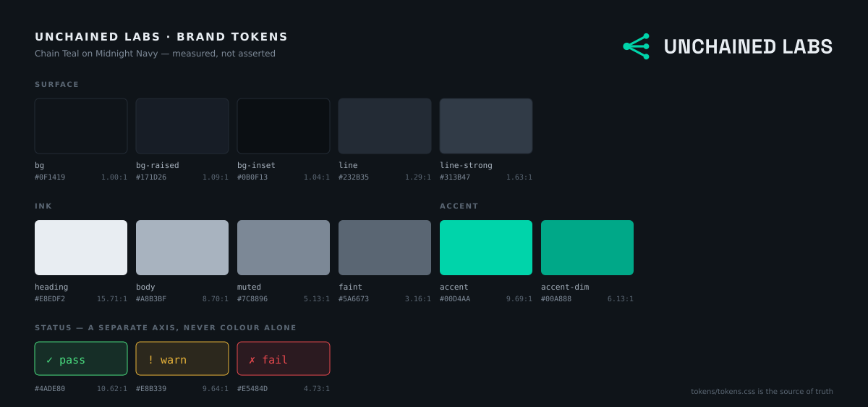
Task: Click the contrast ratio 1.29:1
Action: click(x=418, y=177)
